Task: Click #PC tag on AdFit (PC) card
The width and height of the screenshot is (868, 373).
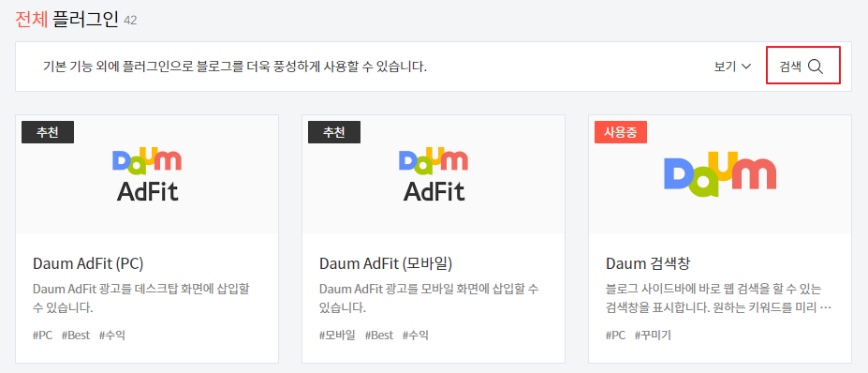Action: tap(43, 336)
